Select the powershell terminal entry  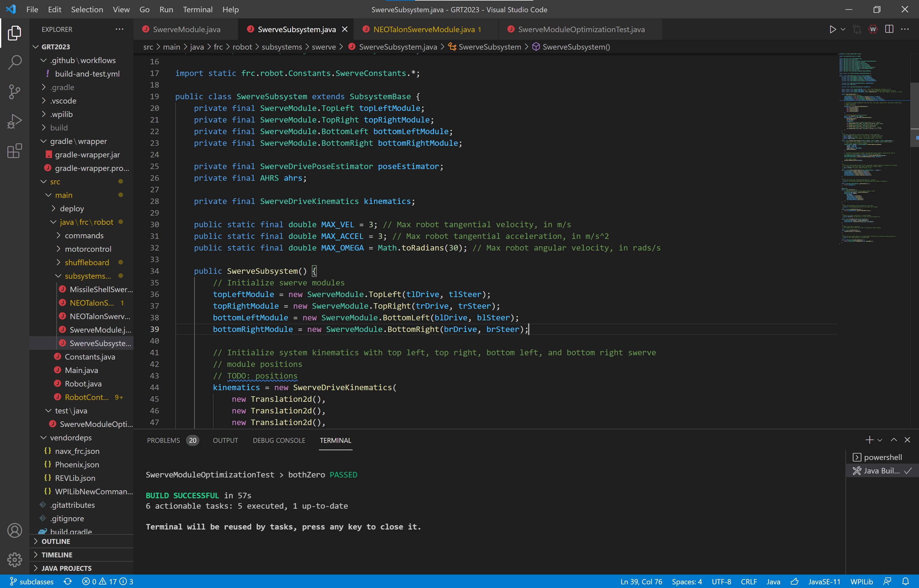tap(882, 457)
